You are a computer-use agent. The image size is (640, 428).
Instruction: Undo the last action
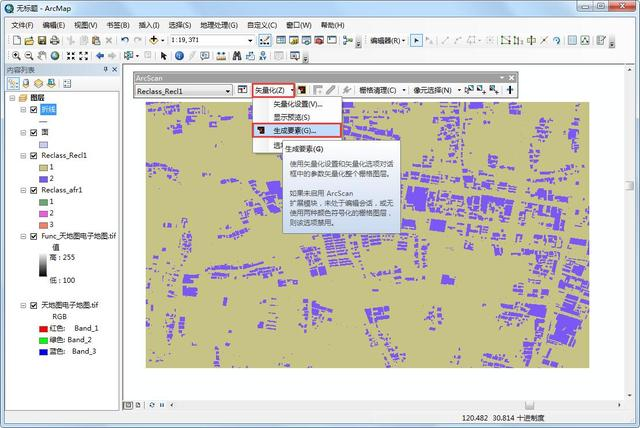pos(125,40)
